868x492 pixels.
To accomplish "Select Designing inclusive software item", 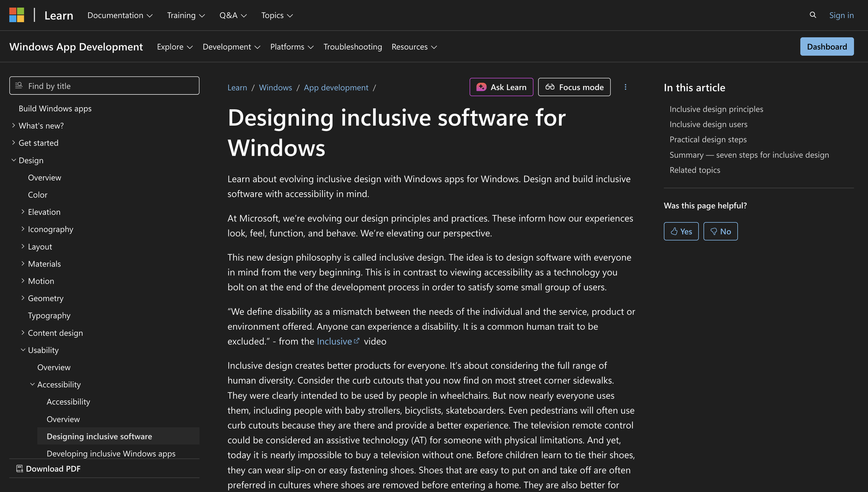I will [x=118, y=436].
